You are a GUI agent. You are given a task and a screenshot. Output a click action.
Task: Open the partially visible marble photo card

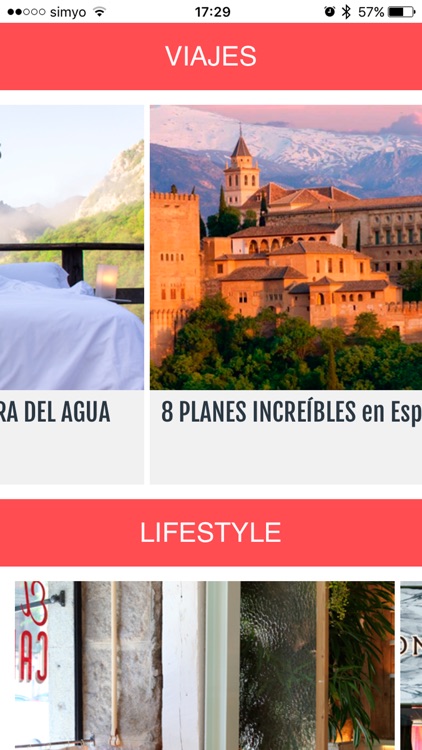[411, 665]
